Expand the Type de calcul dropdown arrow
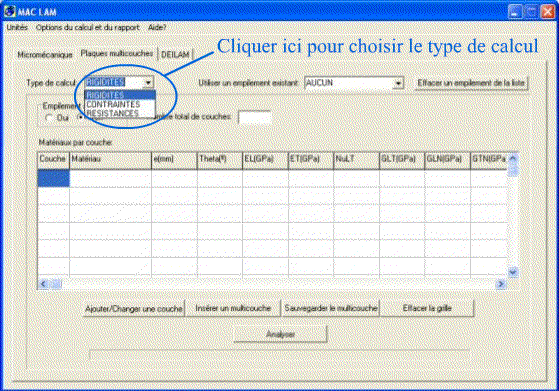The height and width of the screenshot is (391, 559). pos(148,83)
